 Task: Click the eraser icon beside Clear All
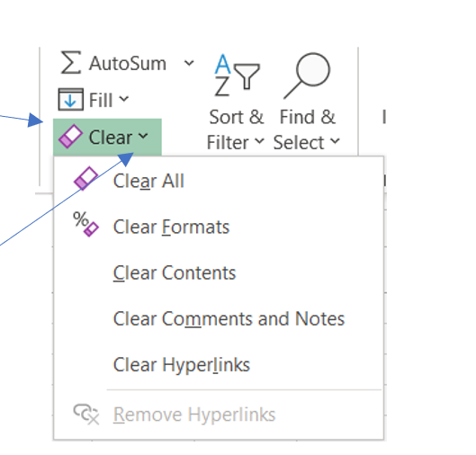pos(85,178)
